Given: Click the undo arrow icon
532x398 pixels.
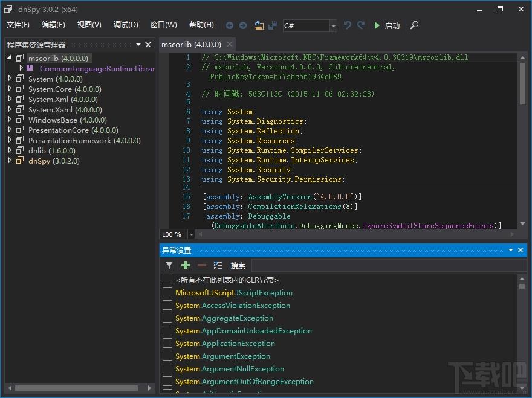Looking at the screenshot, I should pyautogui.click(x=347, y=25).
